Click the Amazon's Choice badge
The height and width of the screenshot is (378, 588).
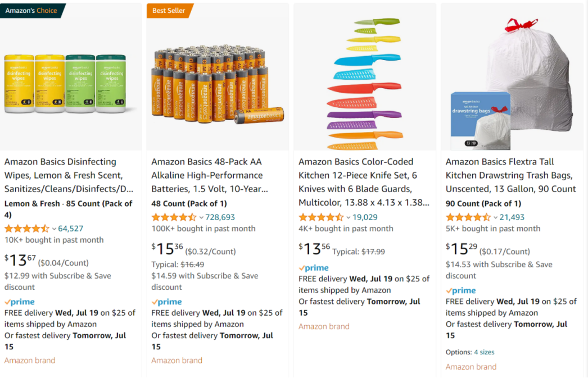tap(31, 11)
